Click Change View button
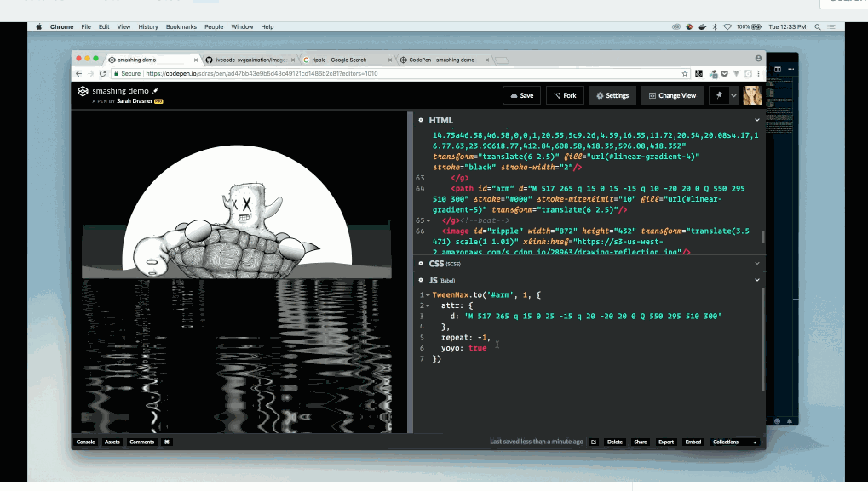Image resolution: width=868 pixels, height=491 pixels. [672, 95]
